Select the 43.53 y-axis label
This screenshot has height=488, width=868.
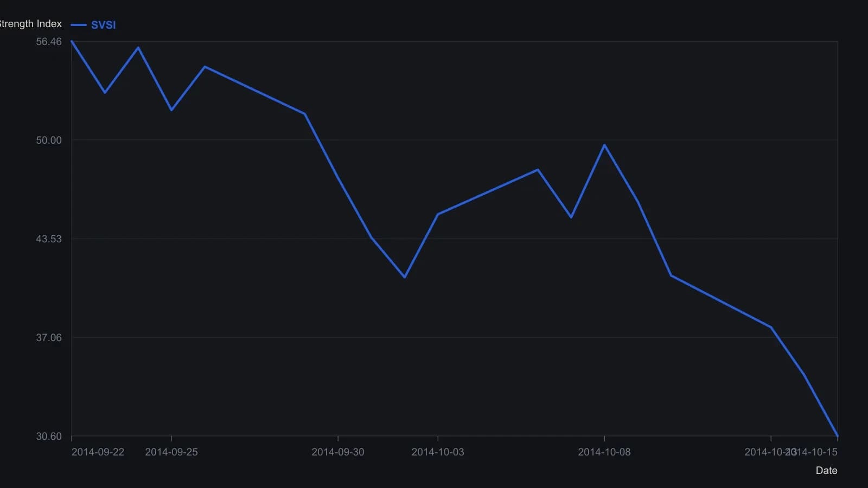pyautogui.click(x=49, y=239)
